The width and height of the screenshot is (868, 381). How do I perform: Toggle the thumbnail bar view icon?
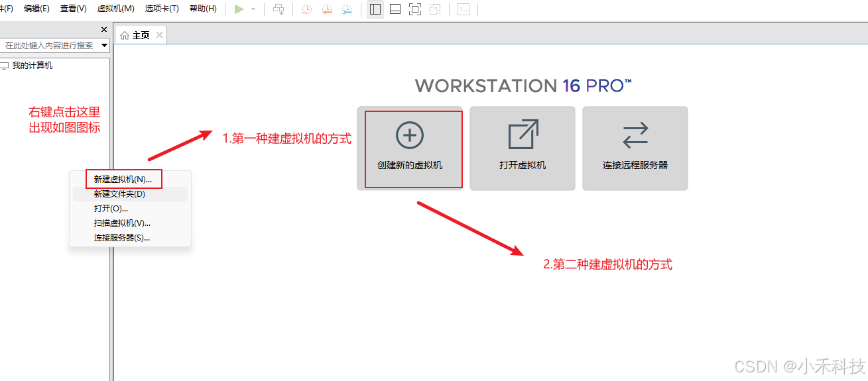(x=395, y=9)
